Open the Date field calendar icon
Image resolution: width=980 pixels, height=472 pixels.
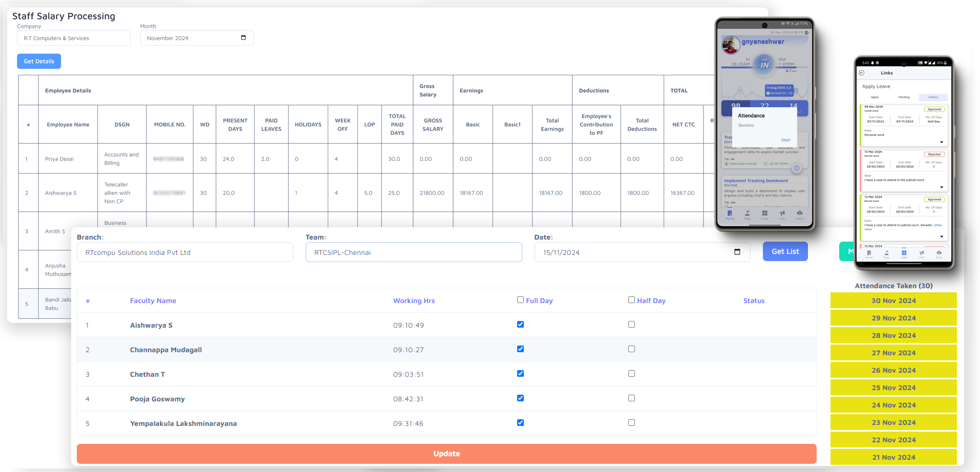coord(737,252)
